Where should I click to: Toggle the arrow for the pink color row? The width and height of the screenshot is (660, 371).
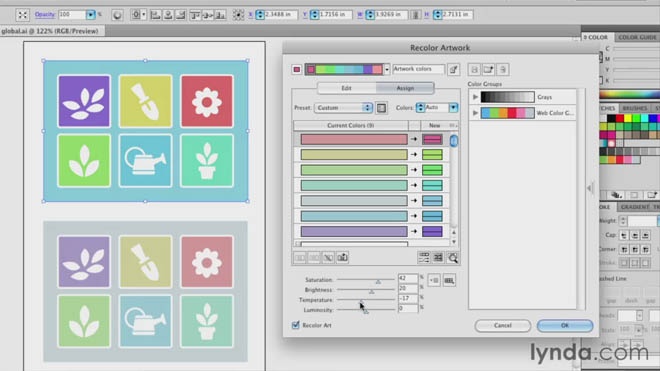click(414, 139)
